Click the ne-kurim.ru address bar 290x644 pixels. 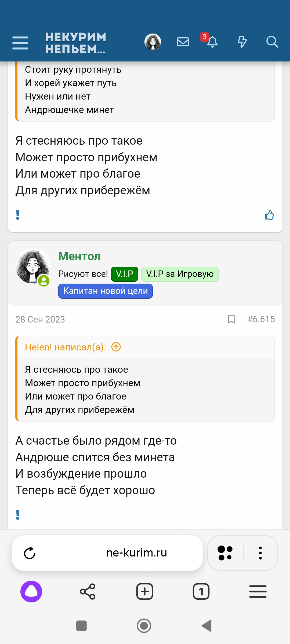[x=136, y=553]
